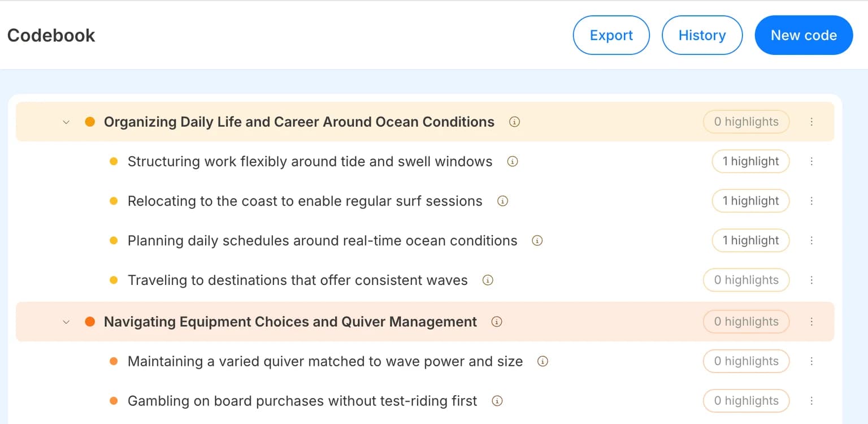Click the Export button
The height and width of the screenshot is (424, 868).
click(x=611, y=35)
